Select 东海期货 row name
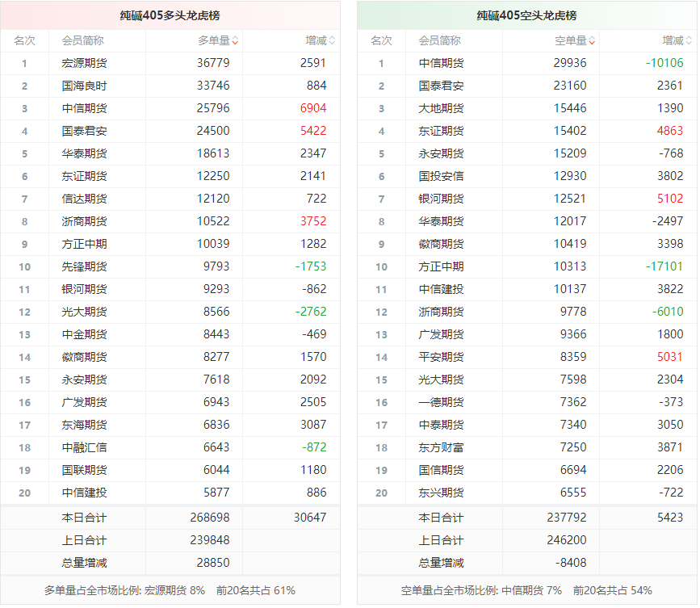 85,425
